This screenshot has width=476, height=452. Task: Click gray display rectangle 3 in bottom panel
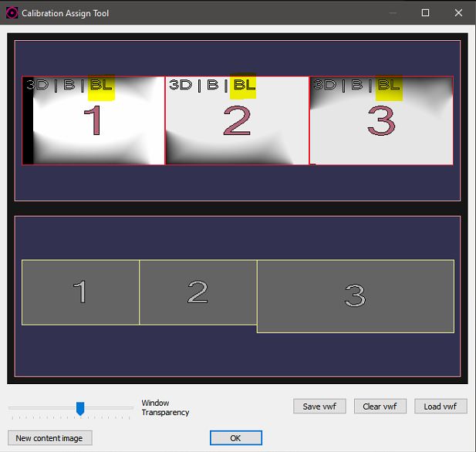click(x=355, y=296)
